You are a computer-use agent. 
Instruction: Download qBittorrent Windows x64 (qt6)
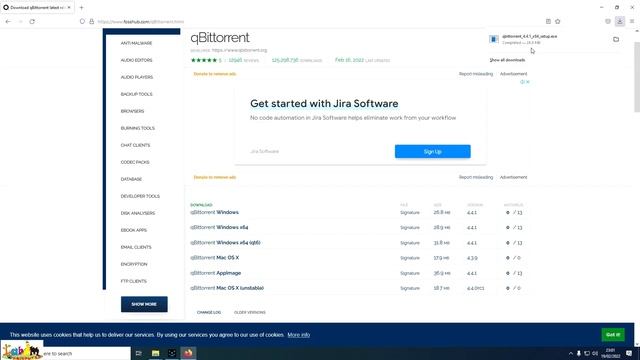tap(225, 242)
